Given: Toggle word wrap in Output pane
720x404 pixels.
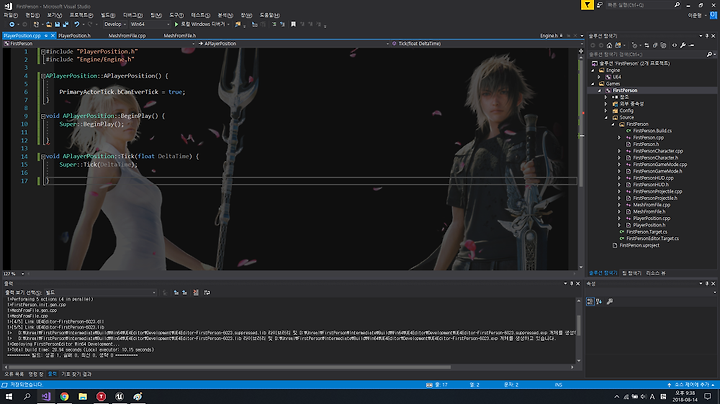Looking at the screenshot, I should click(x=207, y=292).
